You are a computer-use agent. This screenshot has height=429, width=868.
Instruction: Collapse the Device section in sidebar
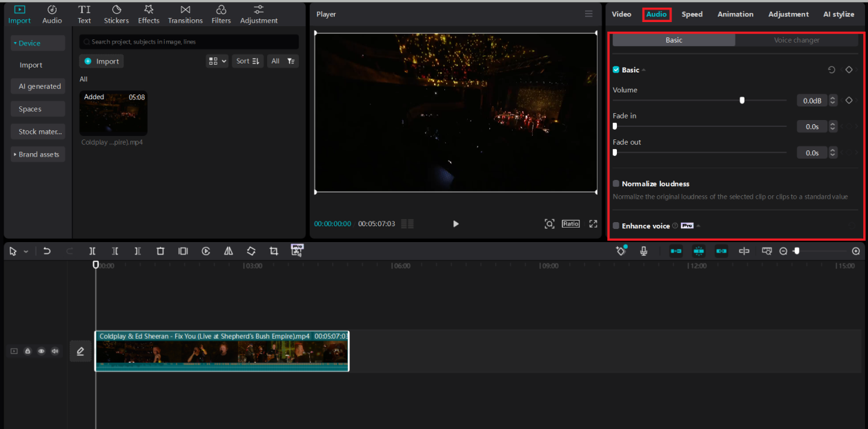click(x=38, y=43)
